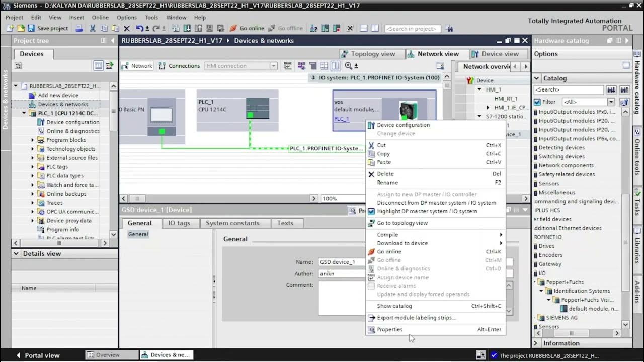Click the Go online toolbar button
Image resolution: width=644 pixels, height=362 pixels.
(x=247, y=29)
